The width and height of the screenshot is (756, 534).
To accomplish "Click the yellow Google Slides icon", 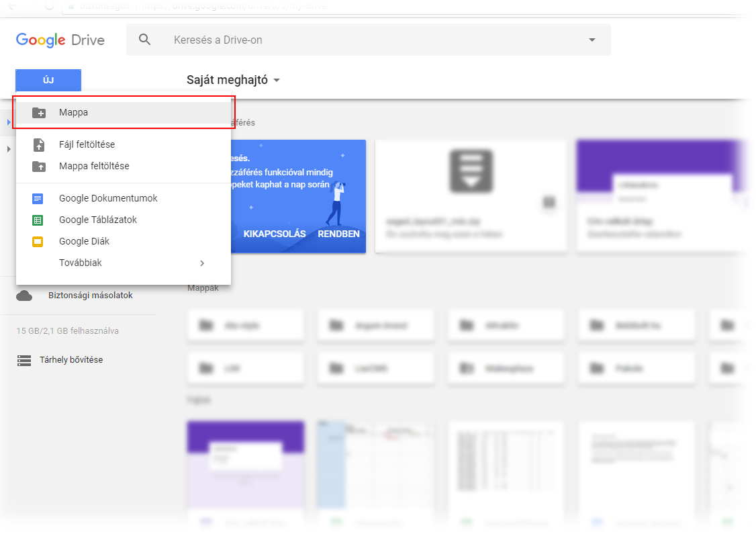I will [x=38, y=241].
